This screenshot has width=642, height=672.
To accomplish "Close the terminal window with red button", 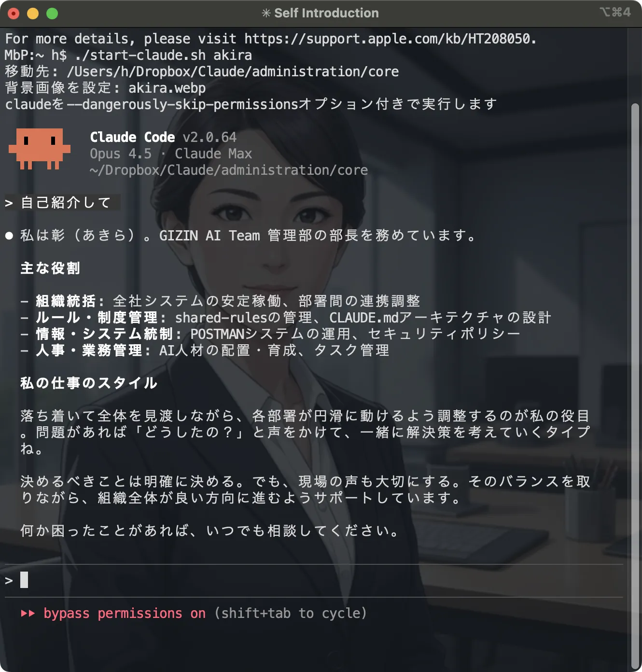I will (14, 14).
